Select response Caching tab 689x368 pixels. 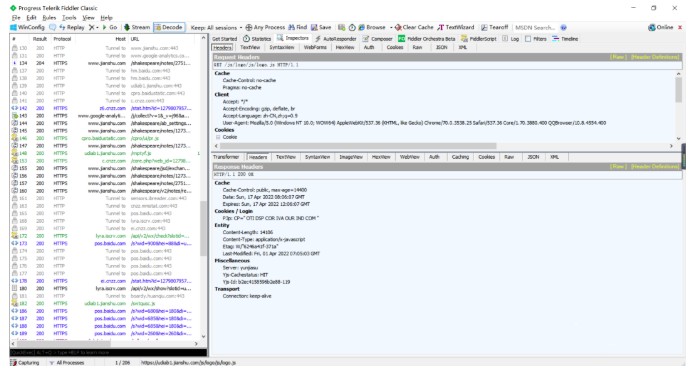(x=460, y=157)
